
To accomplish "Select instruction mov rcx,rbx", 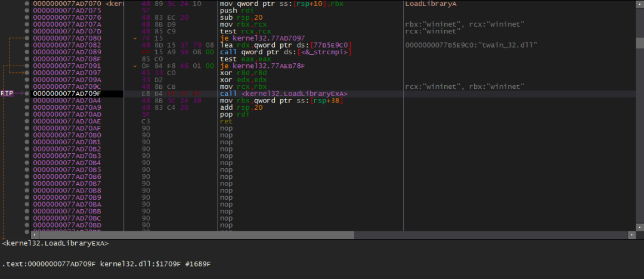I will coord(243,86).
